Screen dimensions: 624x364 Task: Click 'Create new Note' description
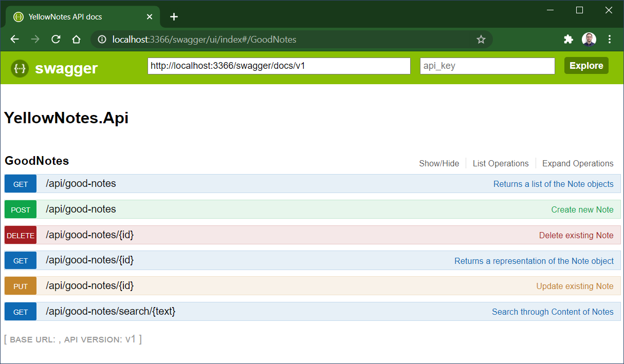pos(582,209)
